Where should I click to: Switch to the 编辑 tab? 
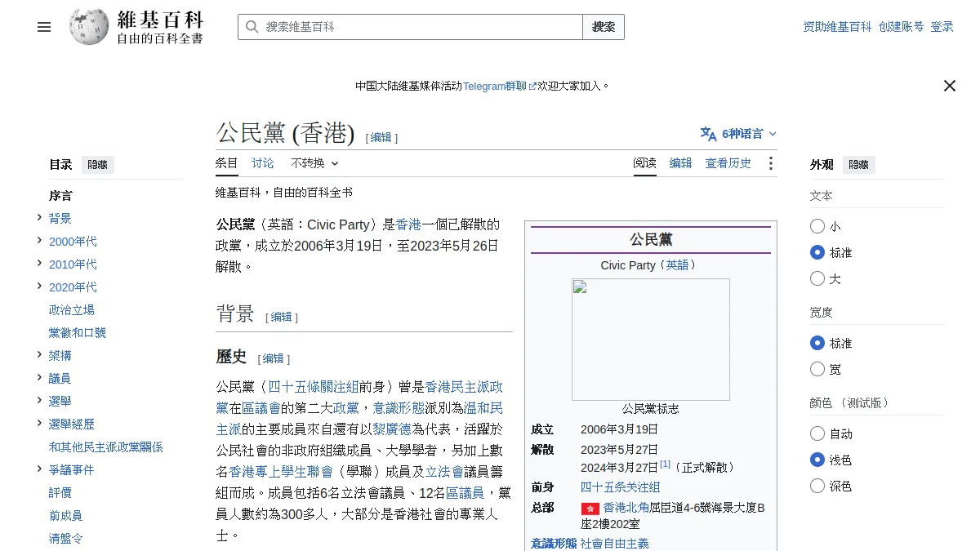coord(681,163)
